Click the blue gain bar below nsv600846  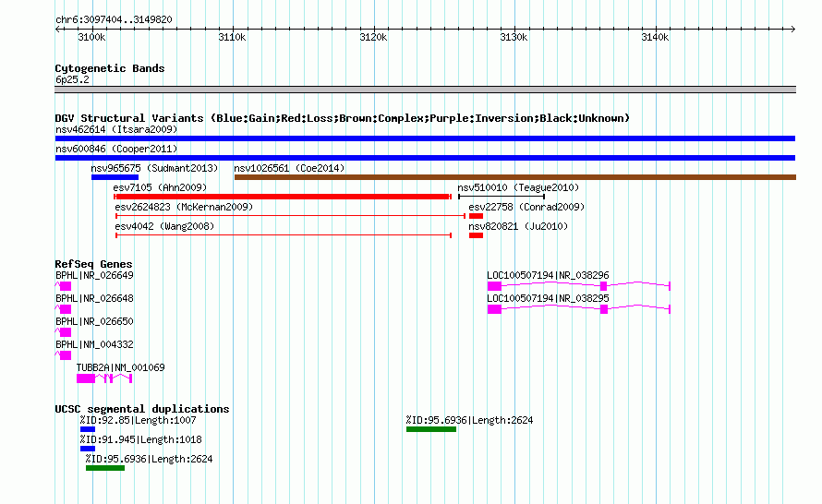click(425, 158)
